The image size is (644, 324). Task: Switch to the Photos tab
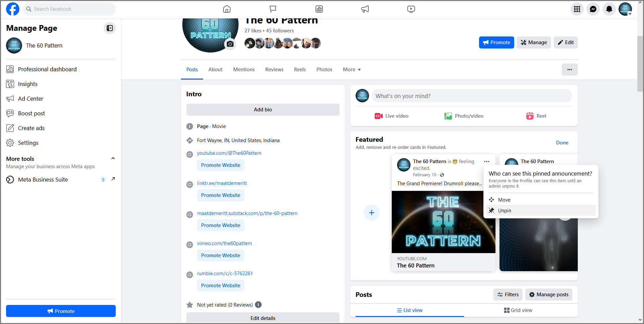point(325,70)
